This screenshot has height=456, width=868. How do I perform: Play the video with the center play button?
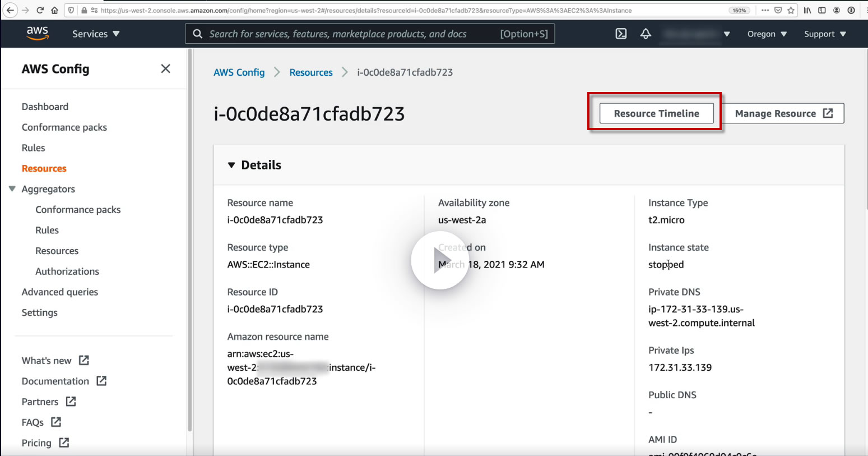[440, 260]
